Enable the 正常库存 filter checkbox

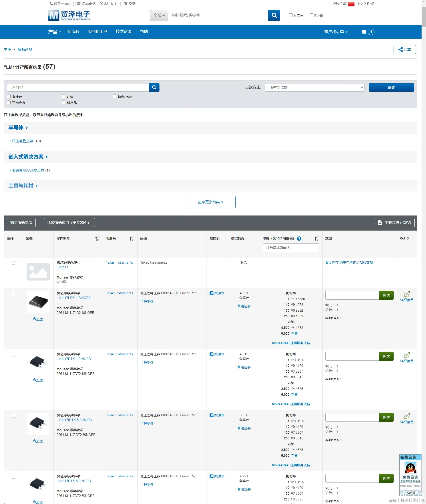9,103
